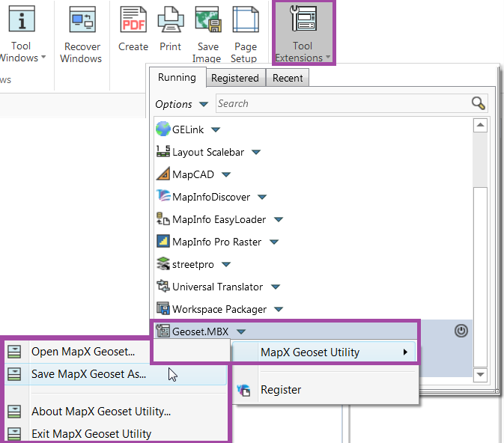Switch to the Recent tab
The image size is (504, 443).
point(288,78)
